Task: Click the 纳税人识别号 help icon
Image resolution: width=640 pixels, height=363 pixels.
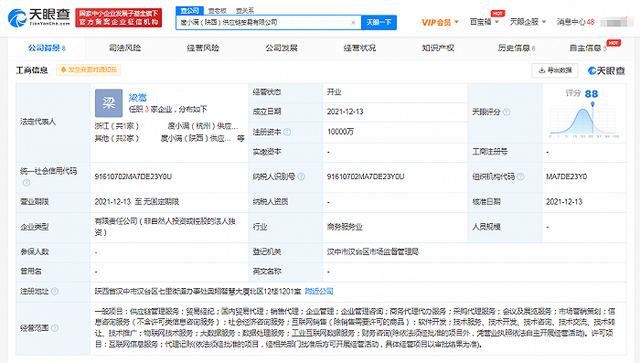Action: pyautogui.click(x=301, y=176)
